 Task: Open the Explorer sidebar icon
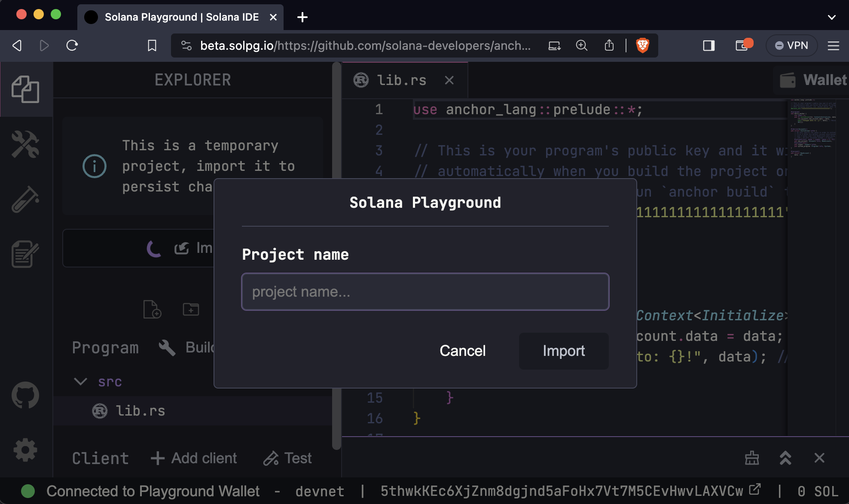[25, 89]
